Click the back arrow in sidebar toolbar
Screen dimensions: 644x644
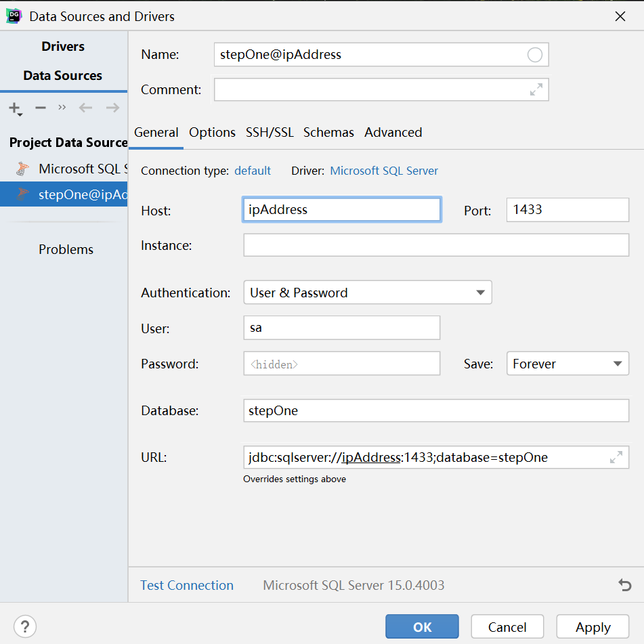pyautogui.click(x=85, y=108)
